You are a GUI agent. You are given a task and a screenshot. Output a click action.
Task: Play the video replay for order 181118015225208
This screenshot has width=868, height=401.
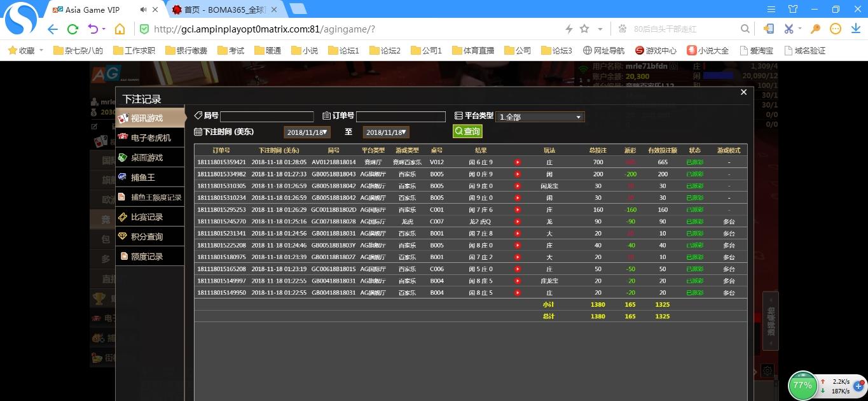517,245
